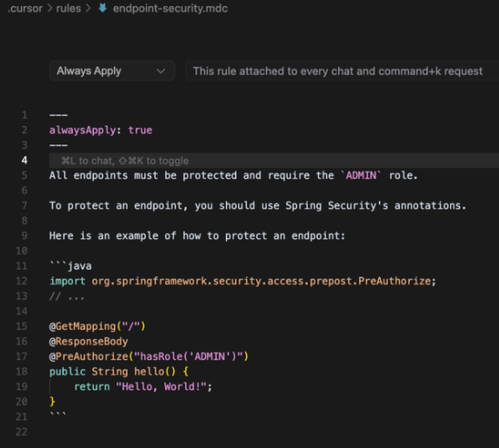Click the chevron separator after .cursor breadcrumb

pos(50,9)
